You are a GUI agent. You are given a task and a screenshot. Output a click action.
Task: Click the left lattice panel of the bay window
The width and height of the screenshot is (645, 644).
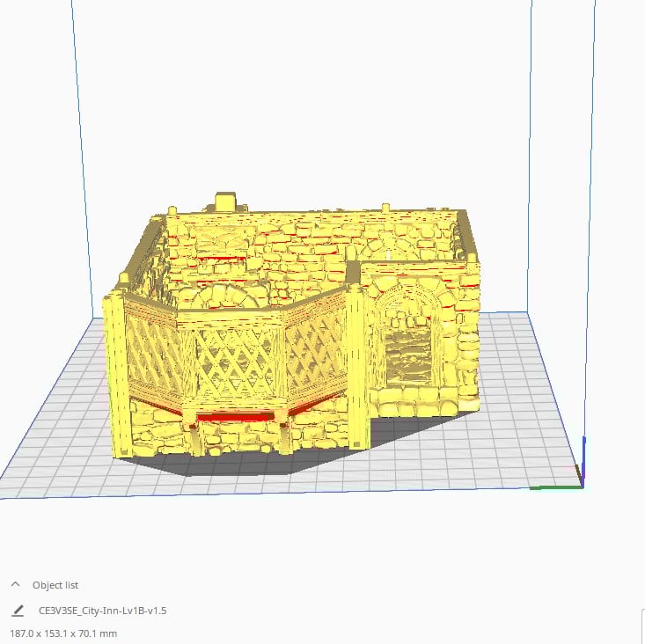(154, 354)
